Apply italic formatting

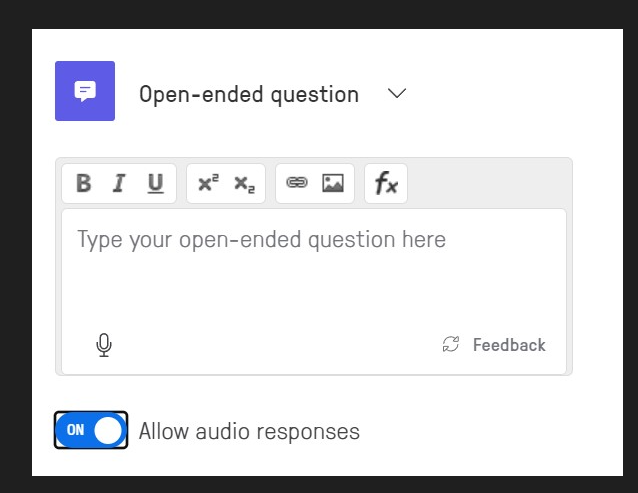coord(119,183)
